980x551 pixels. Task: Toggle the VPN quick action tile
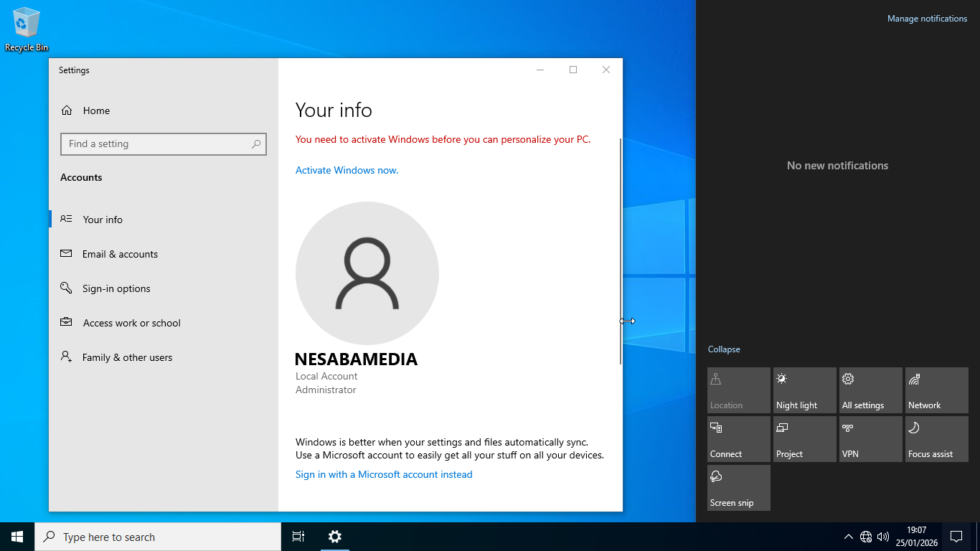[870, 439]
